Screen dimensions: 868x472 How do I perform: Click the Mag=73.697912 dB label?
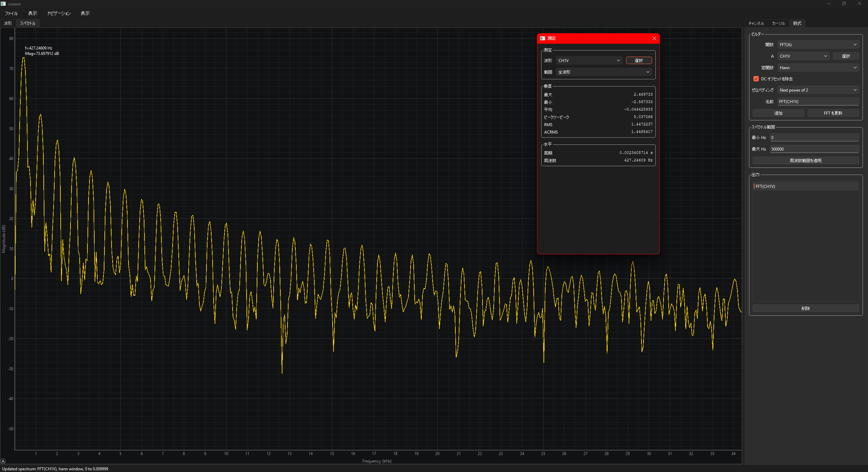[42, 54]
